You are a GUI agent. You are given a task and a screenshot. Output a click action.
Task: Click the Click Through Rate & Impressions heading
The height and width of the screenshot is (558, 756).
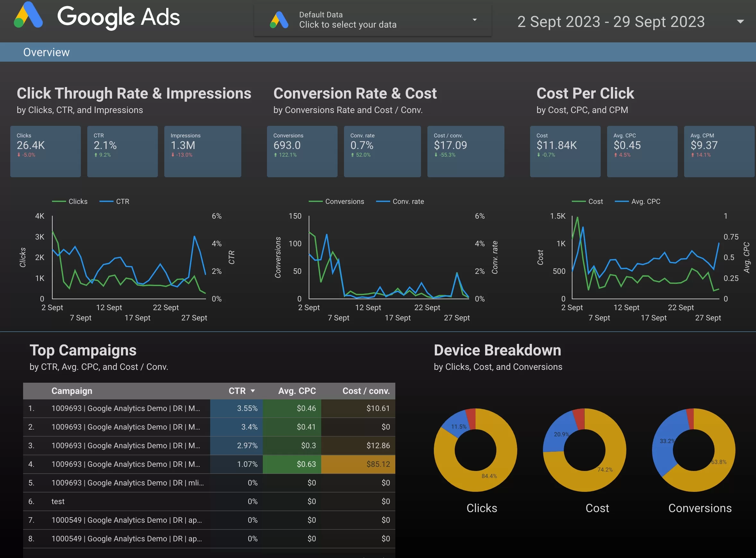[134, 93]
